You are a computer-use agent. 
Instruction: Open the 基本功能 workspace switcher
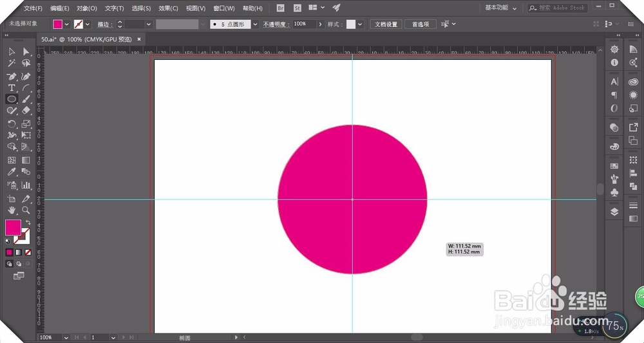[x=500, y=8]
